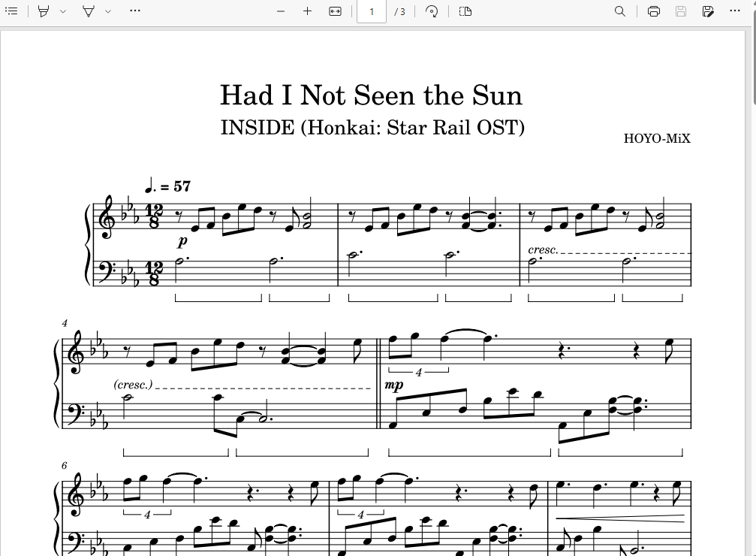Toggle fit to width view
Image resolution: width=756 pixels, height=556 pixels.
coord(335,11)
